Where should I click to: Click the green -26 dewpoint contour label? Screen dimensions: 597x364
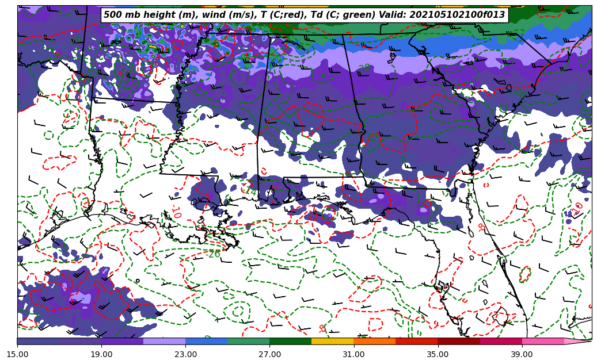point(214,254)
